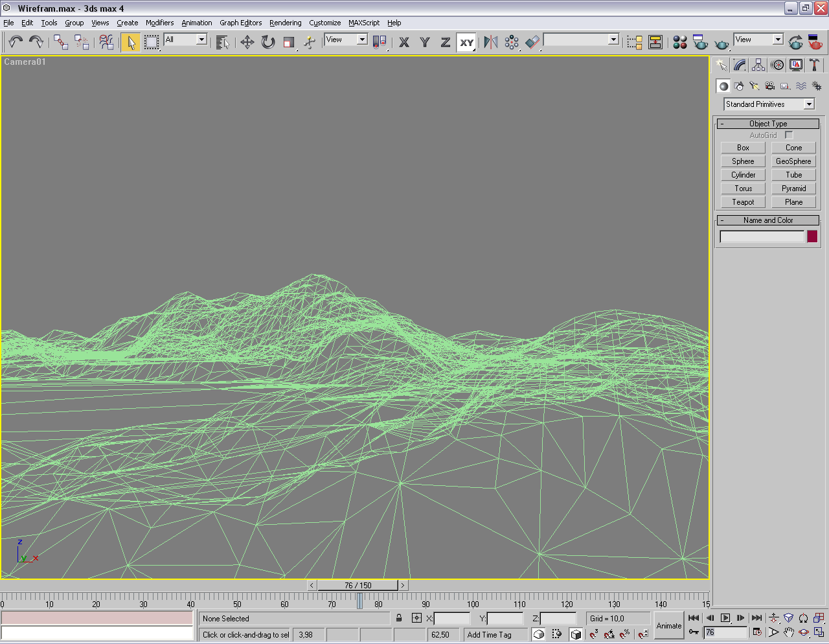Enable the AutoGrid checkbox
This screenshot has height=644, width=829.
click(789, 135)
